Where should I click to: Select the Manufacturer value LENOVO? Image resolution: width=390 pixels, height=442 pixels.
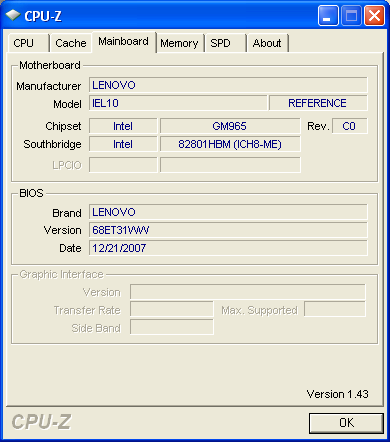pos(228,85)
